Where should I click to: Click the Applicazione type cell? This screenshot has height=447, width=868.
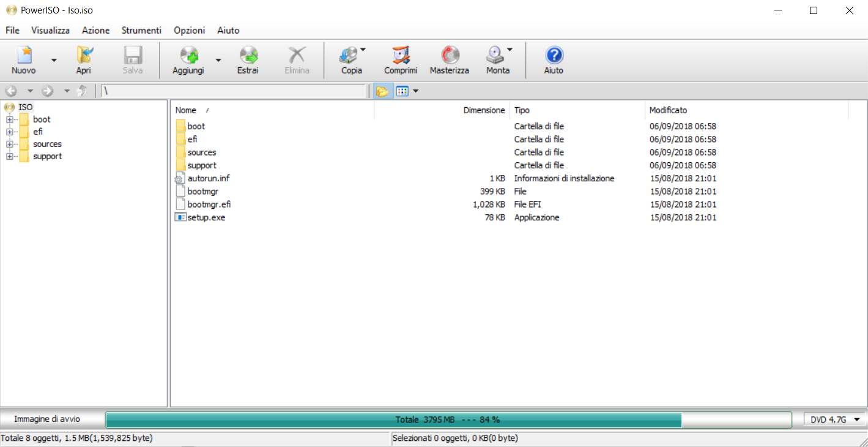click(536, 217)
